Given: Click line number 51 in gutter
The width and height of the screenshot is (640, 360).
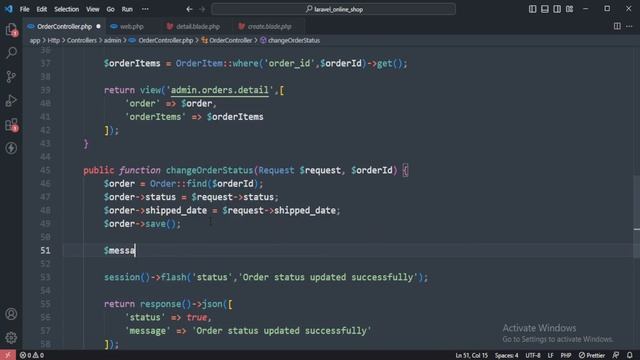Looking at the screenshot, I should click(45, 250).
